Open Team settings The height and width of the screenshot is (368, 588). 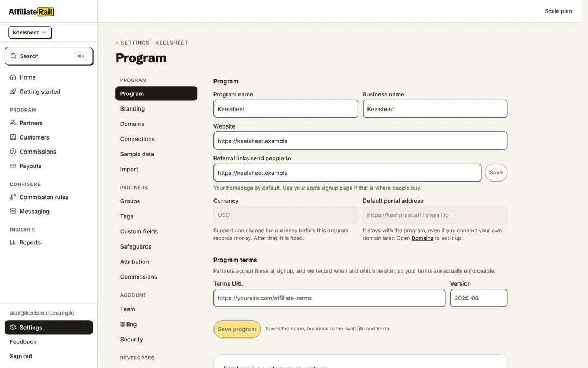tap(156, 309)
